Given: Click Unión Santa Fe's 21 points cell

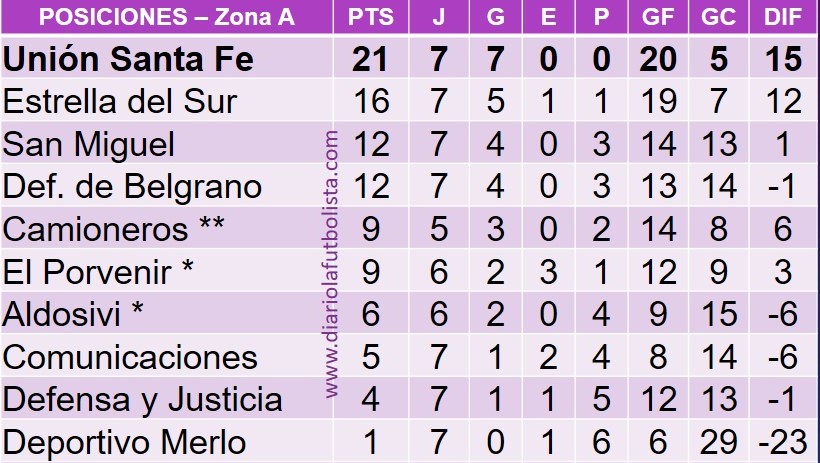Looking at the screenshot, I should [371, 59].
